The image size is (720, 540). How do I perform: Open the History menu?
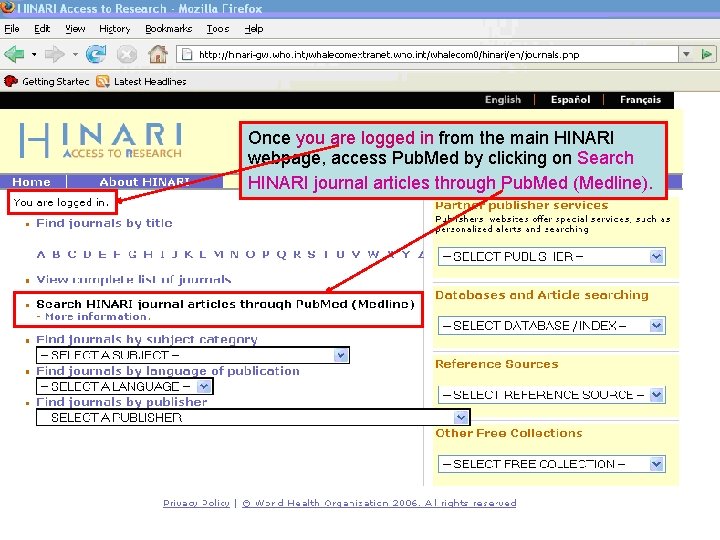tap(115, 28)
